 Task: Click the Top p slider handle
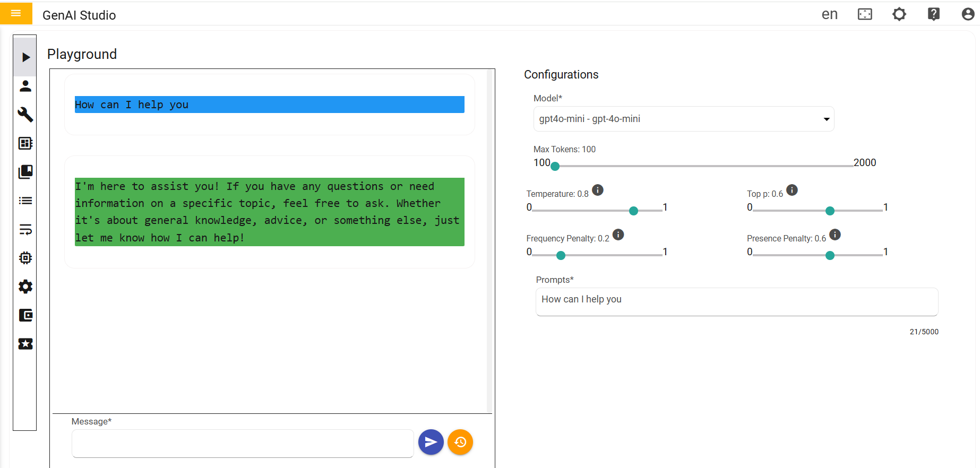(830, 211)
